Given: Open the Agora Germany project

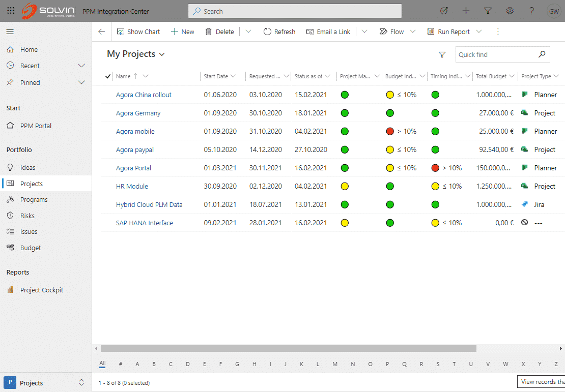Looking at the screenshot, I should [x=138, y=113].
